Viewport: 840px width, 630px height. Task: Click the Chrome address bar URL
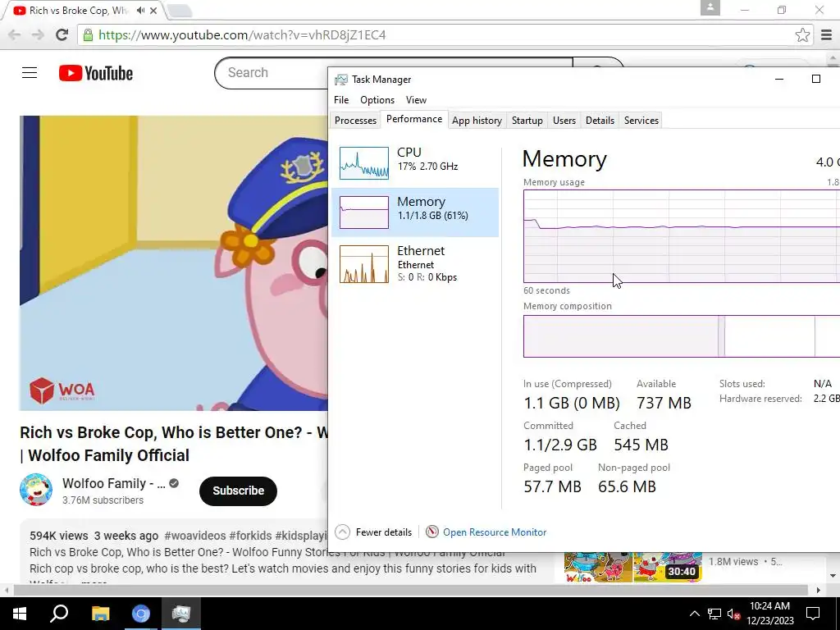(x=242, y=34)
